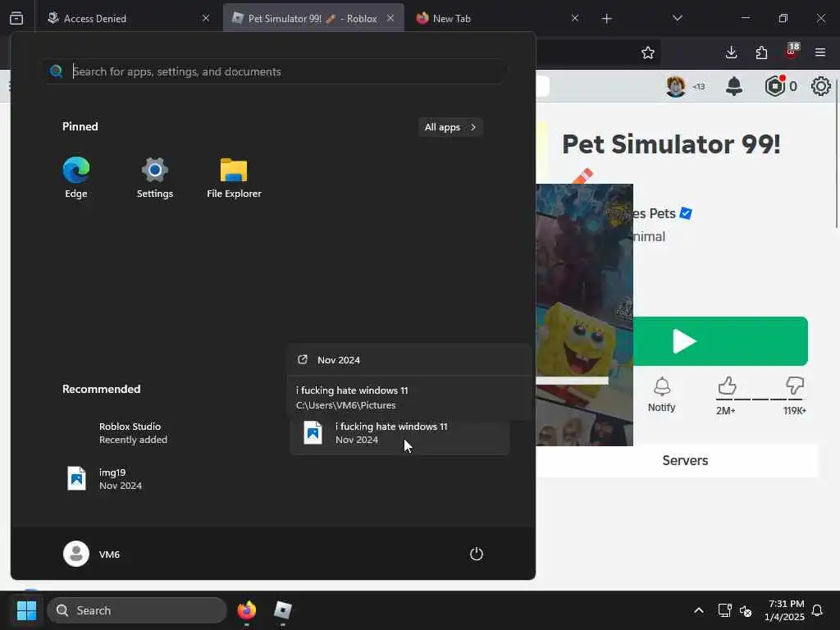840x630 pixels.
Task: Open Settings pinned app
Action: 154,178
